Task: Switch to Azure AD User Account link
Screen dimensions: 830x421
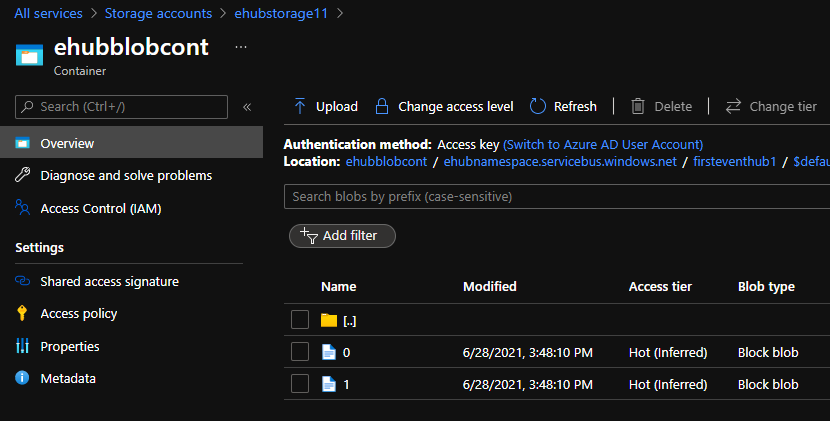Action: click(602, 144)
